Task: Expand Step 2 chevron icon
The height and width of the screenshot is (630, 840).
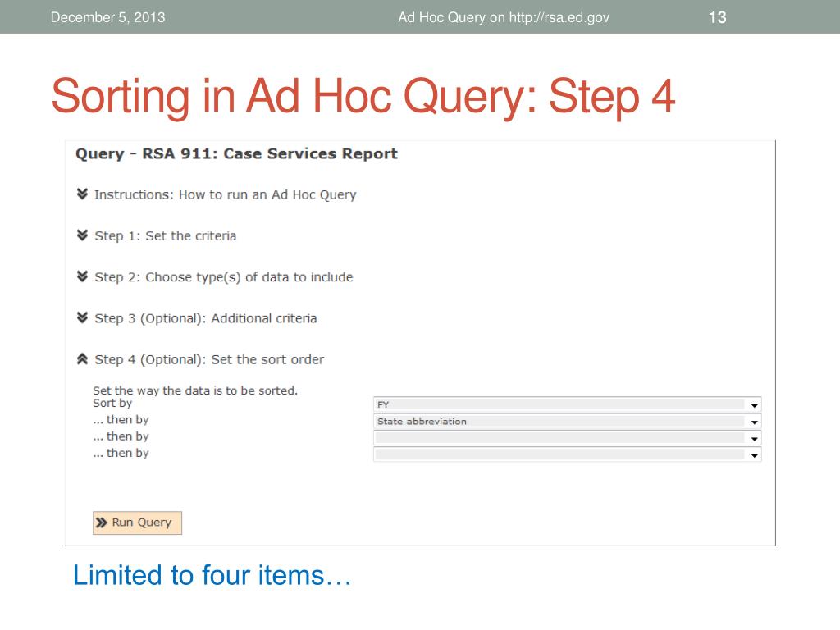Action: [x=82, y=276]
